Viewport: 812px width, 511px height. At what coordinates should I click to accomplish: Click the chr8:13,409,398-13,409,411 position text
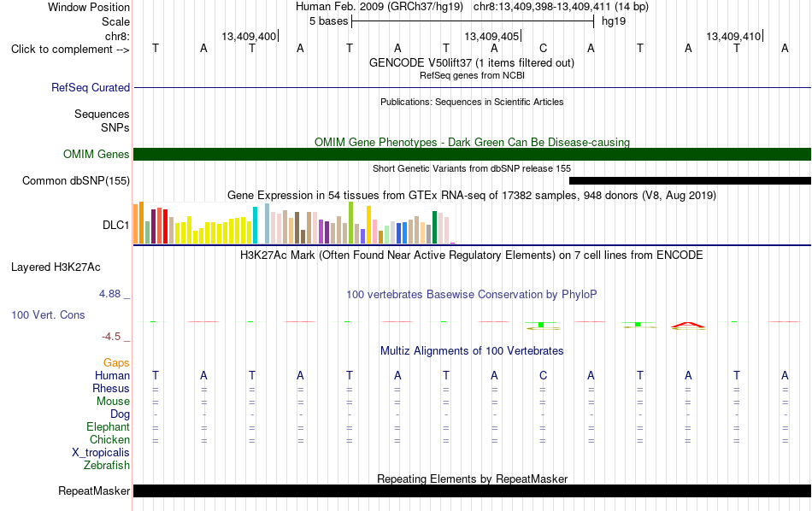coord(542,7)
